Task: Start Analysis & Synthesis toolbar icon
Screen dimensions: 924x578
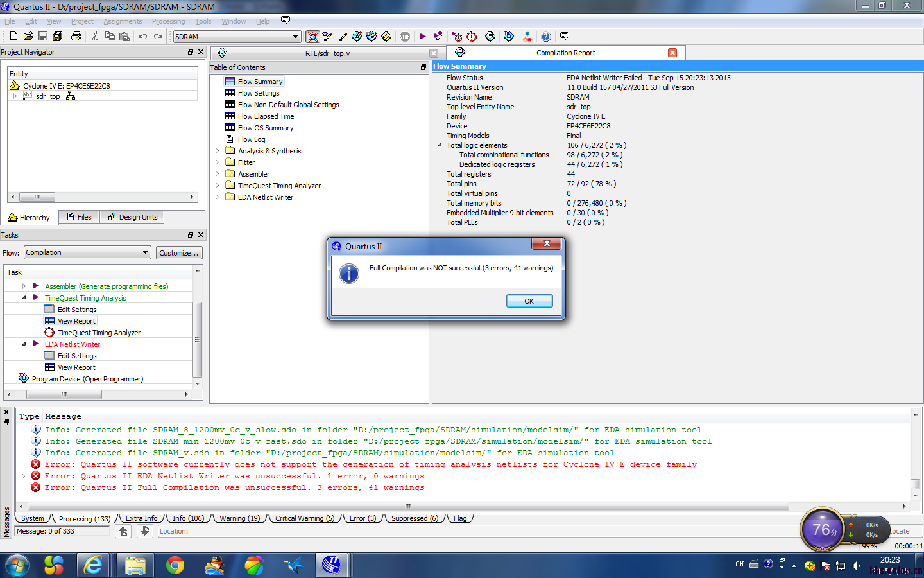Action: [x=438, y=37]
